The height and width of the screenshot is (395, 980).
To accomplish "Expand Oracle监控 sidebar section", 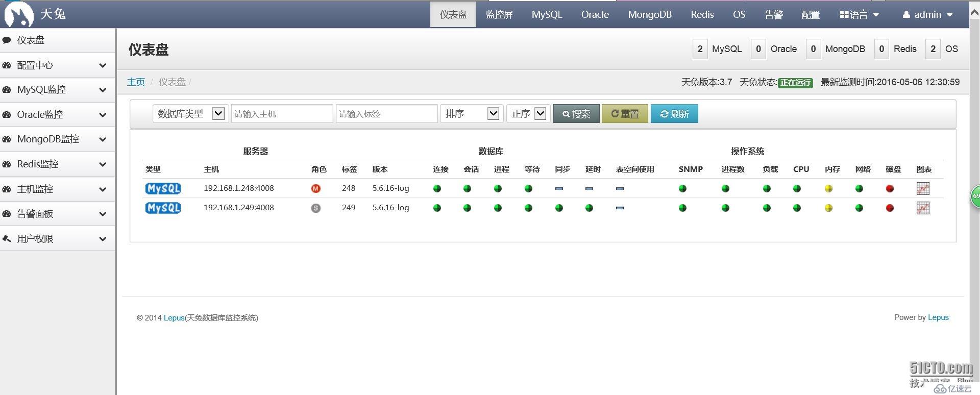I will tap(57, 115).
